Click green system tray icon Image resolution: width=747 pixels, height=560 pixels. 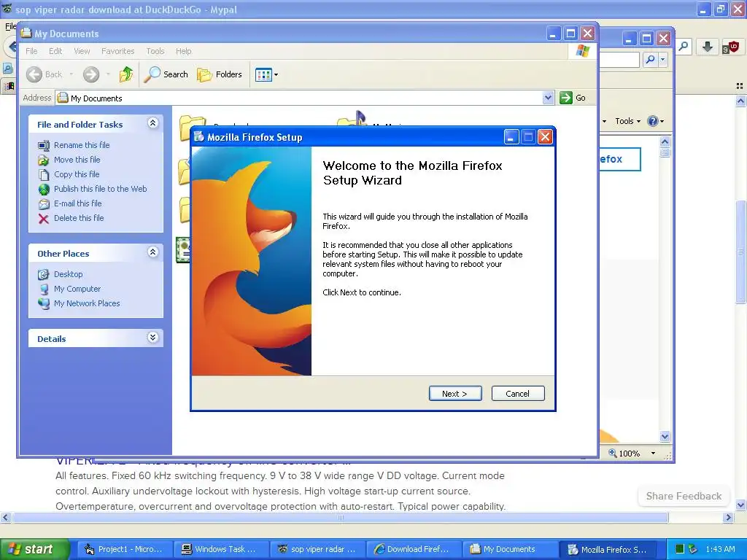[680, 549]
